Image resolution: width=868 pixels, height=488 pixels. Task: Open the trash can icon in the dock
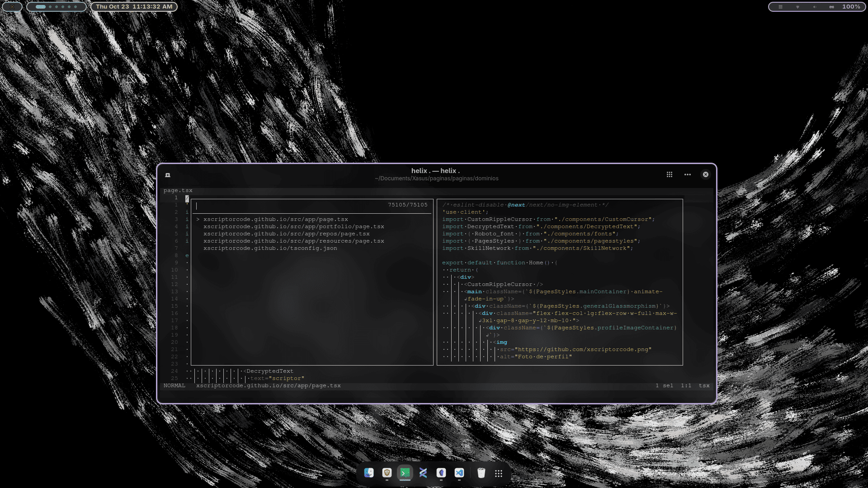(481, 473)
